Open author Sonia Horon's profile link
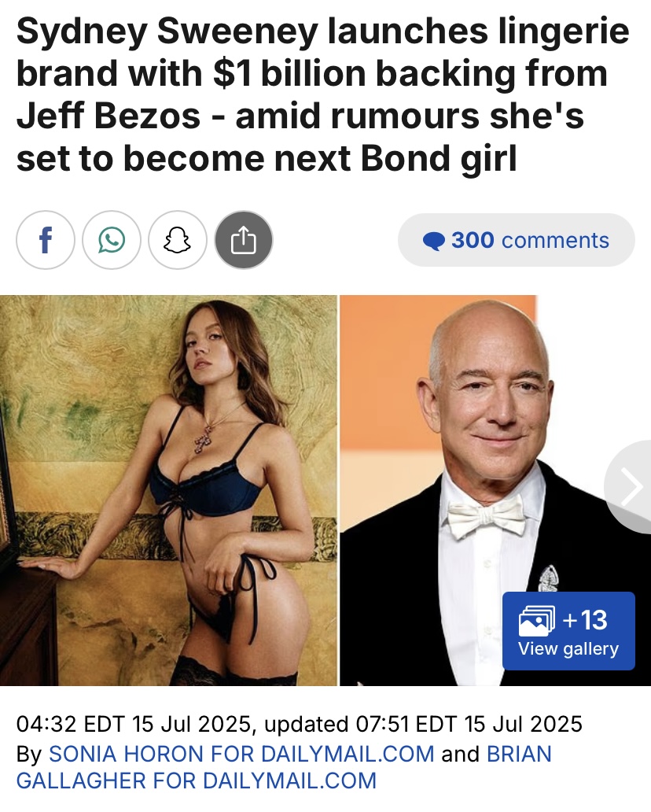This screenshot has width=651, height=812. [x=241, y=754]
